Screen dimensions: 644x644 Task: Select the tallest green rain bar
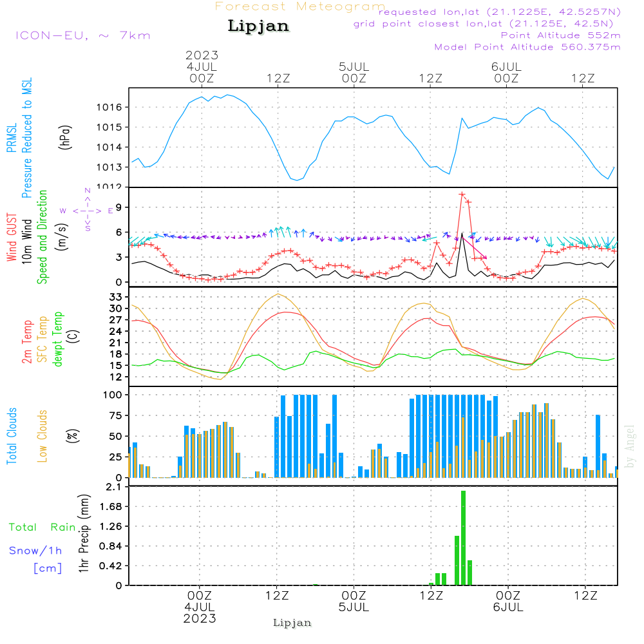pos(463,538)
